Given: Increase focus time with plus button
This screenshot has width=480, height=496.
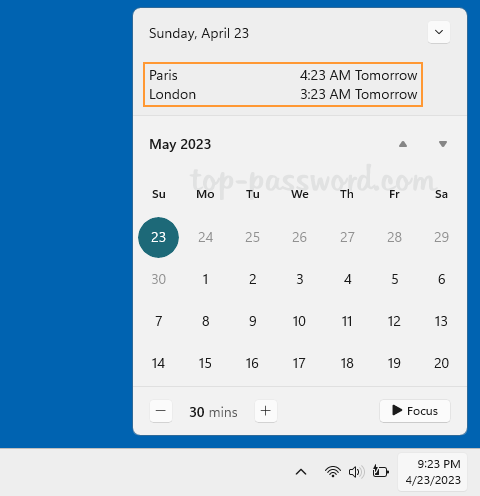Looking at the screenshot, I should click(x=266, y=411).
